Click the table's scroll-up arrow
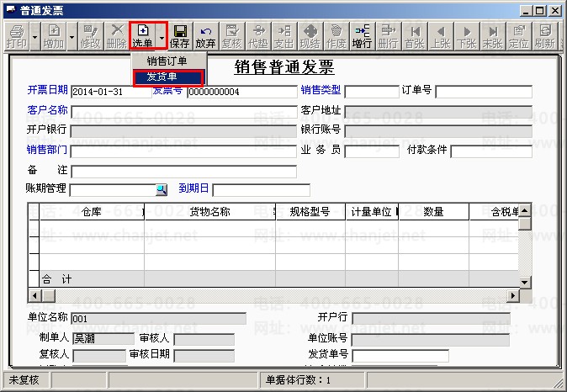The height and width of the screenshot is (392, 567). pos(525,210)
